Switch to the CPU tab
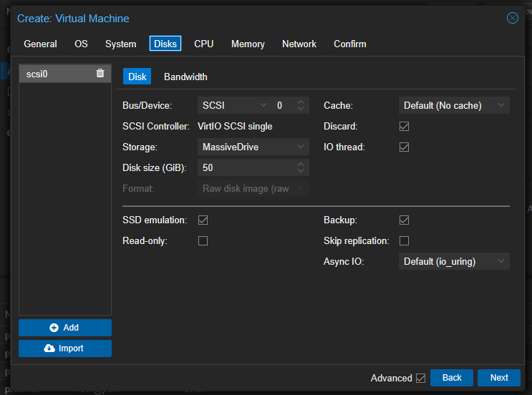This screenshot has width=532, height=395. (203, 44)
